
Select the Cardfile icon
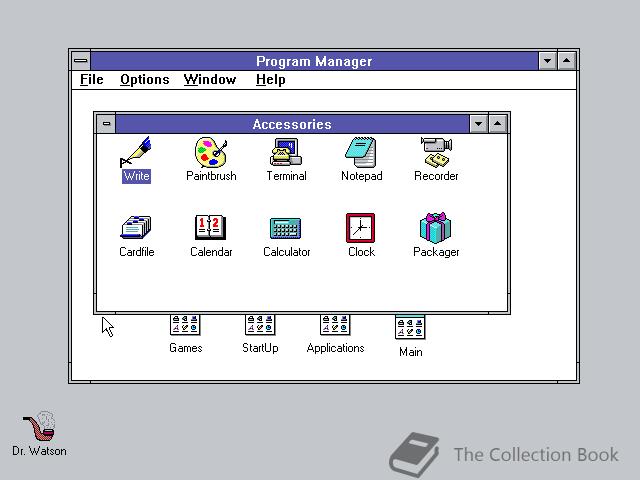coord(136,227)
